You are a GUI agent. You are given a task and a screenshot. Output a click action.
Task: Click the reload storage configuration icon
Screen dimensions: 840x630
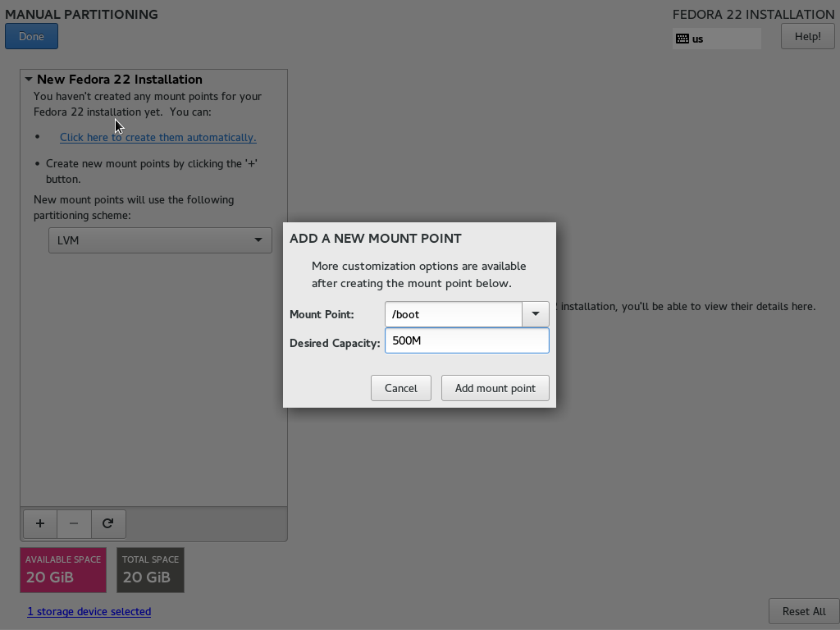point(107,523)
